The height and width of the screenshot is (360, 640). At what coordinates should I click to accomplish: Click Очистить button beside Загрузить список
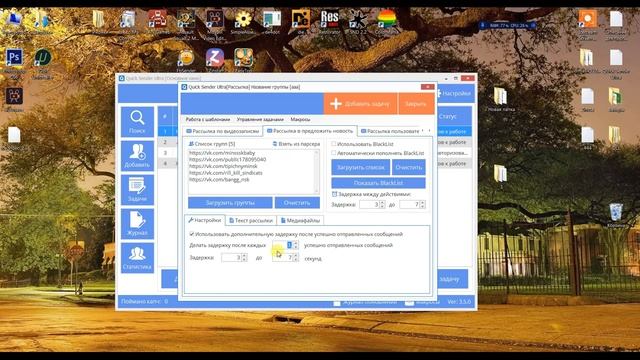(409, 167)
